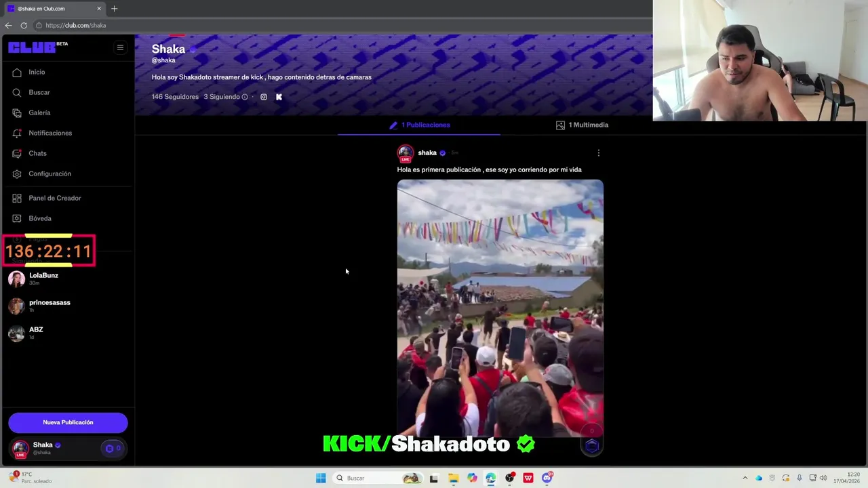This screenshot has height=488, width=868.
Task: Click info icon next to 3 Siguiendo
Action: pos(245,97)
